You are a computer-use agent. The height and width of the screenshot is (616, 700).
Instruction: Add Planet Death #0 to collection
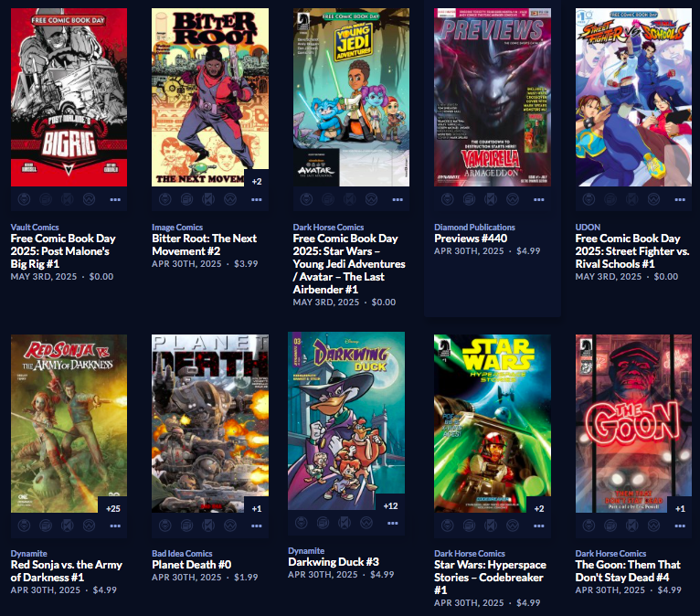tap(186, 526)
